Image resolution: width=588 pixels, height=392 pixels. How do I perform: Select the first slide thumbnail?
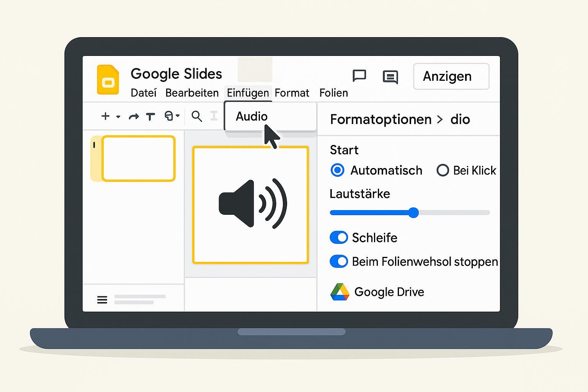point(138,158)
